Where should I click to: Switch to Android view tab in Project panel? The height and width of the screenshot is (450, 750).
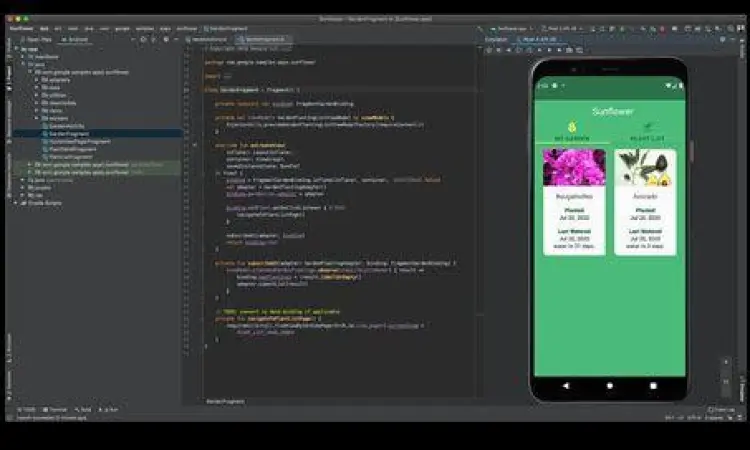pos(75,39)
